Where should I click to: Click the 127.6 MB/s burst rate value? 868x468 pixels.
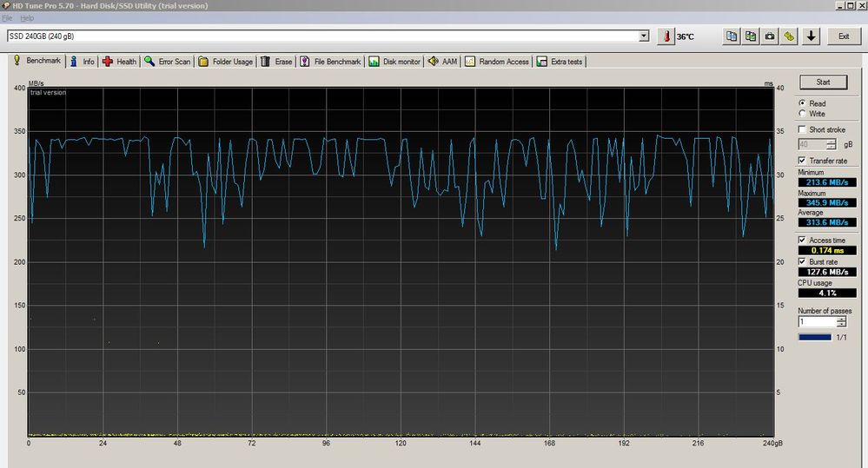827,272
